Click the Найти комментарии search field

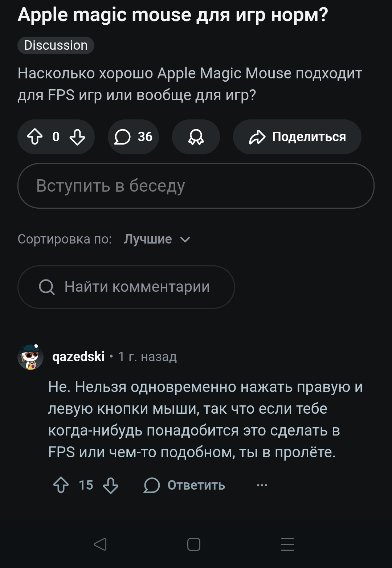click(137, 287)
